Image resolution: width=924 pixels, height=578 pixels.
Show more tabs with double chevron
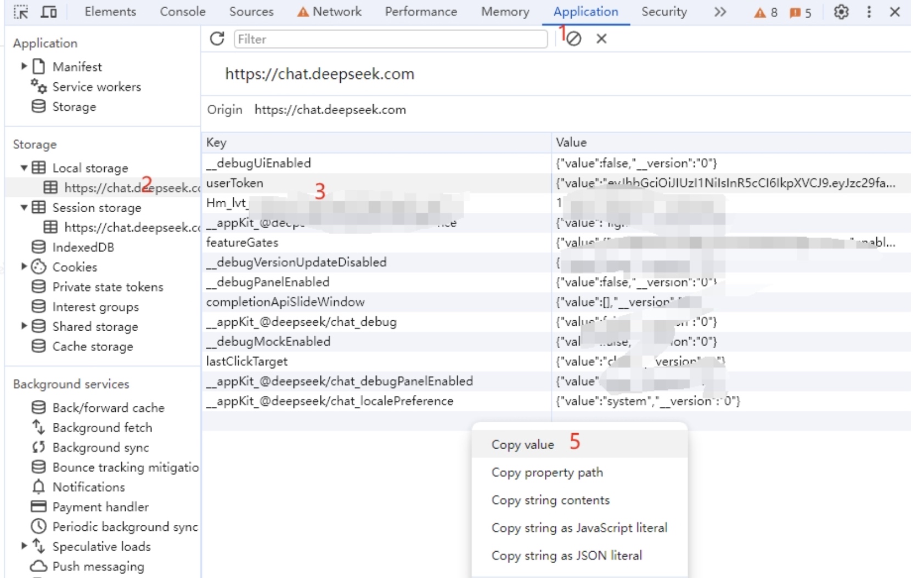tap(720, 12)
